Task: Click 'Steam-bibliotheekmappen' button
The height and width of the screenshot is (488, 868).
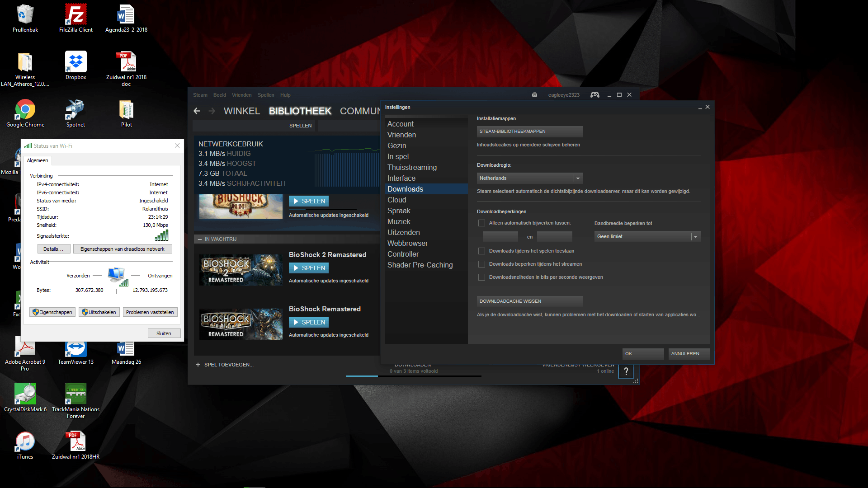Action: click(529, 131)
